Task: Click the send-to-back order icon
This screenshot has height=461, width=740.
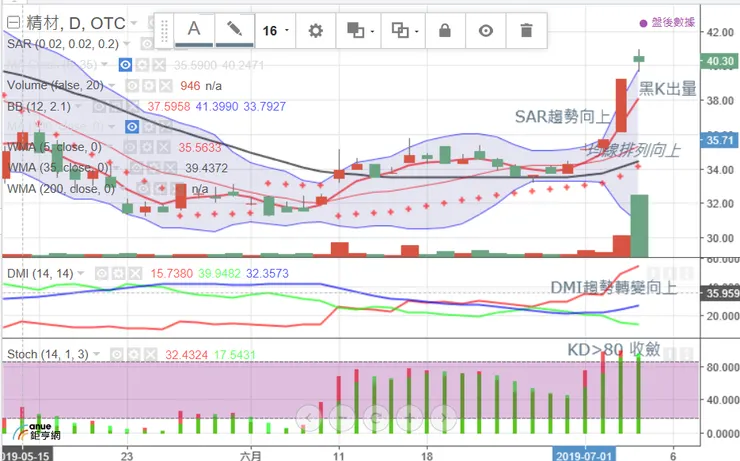Action: click(x=403, y=31)
